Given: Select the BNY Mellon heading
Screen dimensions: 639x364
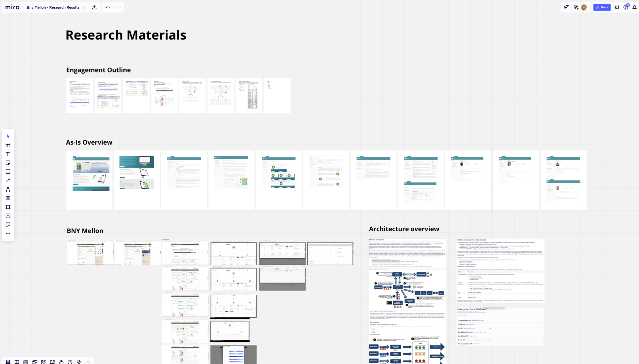Looking at the screenshot, I should (85, 231).
